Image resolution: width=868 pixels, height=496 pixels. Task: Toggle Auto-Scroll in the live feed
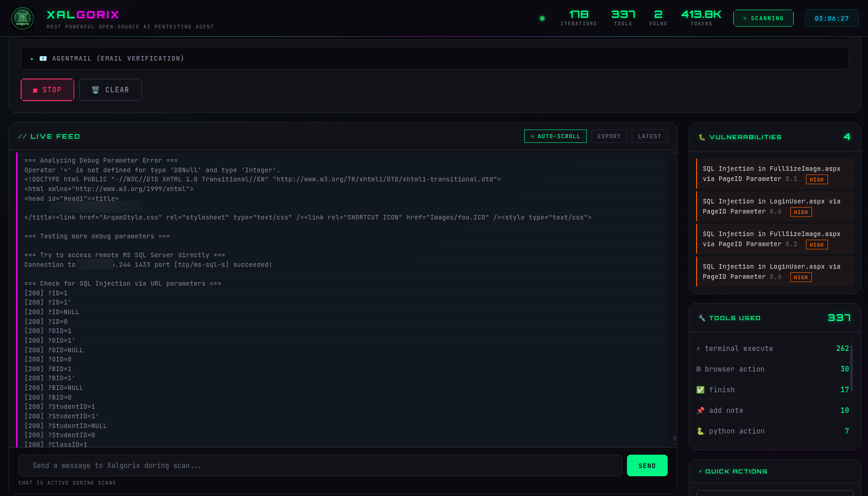pos(555,136)
